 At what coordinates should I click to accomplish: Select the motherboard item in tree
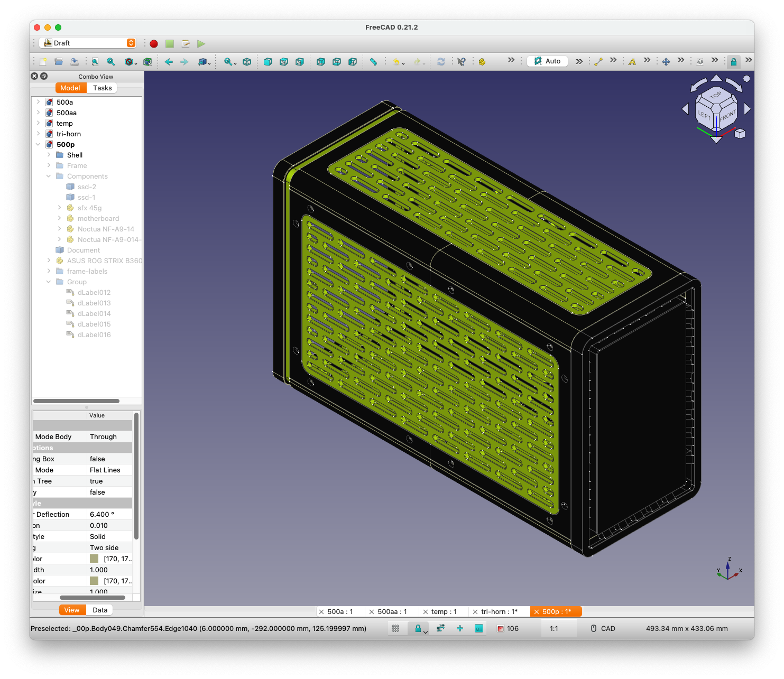[98, 218]
